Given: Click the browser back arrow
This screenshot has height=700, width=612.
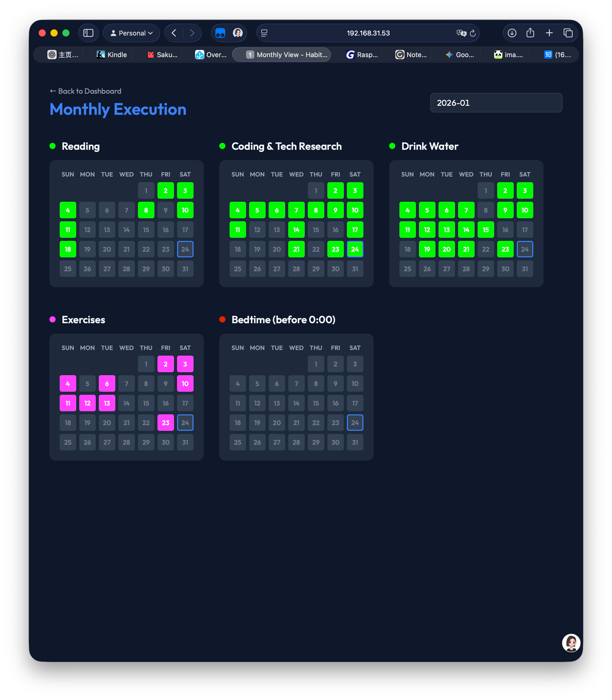Looking at the screenshot, I should [x=174, y=33].
